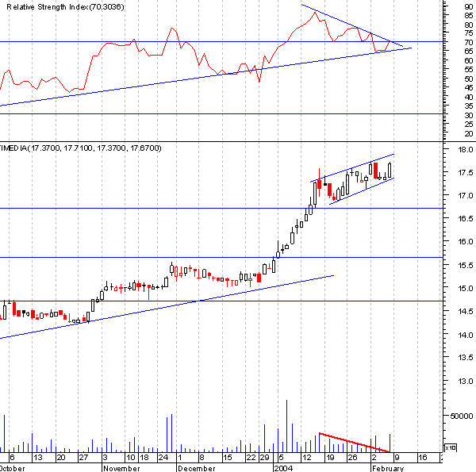Click the 15.0 price axis value
Image resolution: width=476 pixels, height=472 pixels.
[x=466, y=288]
